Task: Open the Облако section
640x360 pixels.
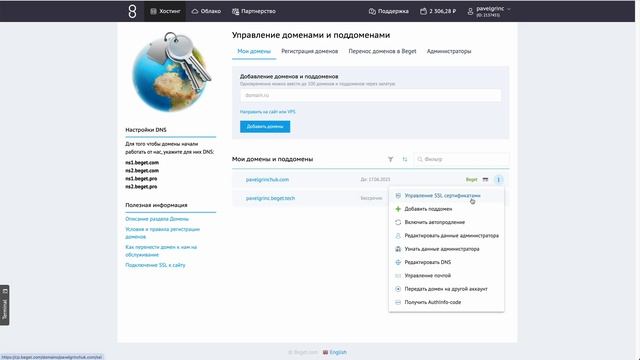Action: click(206, 11)
